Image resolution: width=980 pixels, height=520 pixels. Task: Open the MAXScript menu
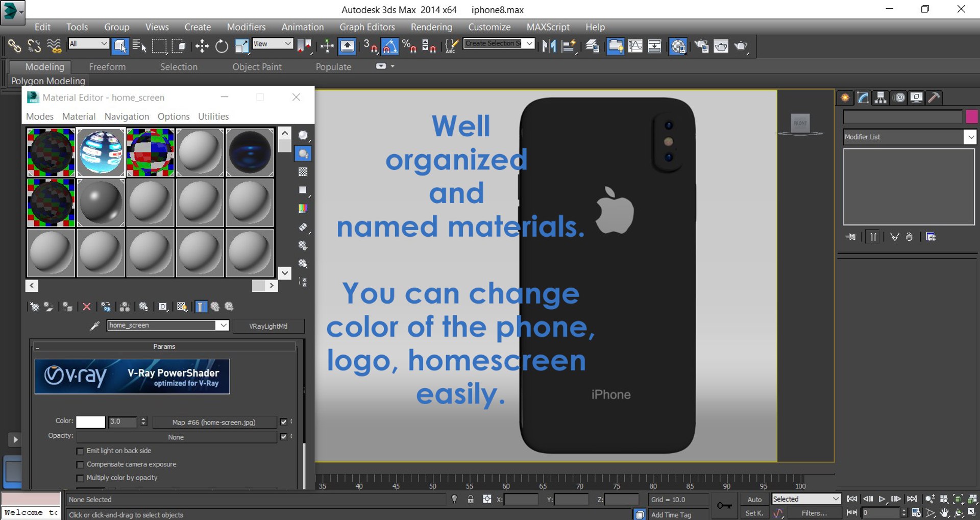[548, 27]
